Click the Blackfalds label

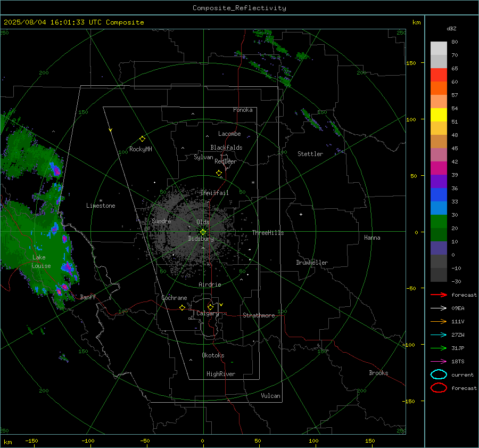[x=226, y=148]
